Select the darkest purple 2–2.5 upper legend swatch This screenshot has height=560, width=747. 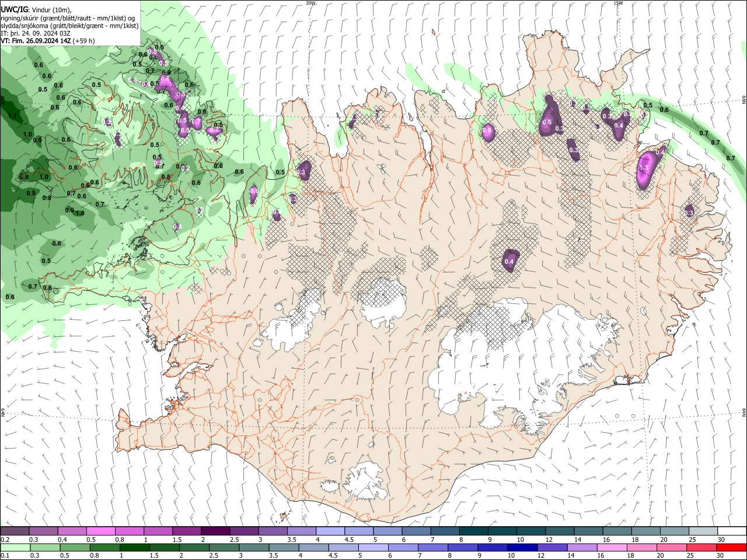[x=215, y=531]
